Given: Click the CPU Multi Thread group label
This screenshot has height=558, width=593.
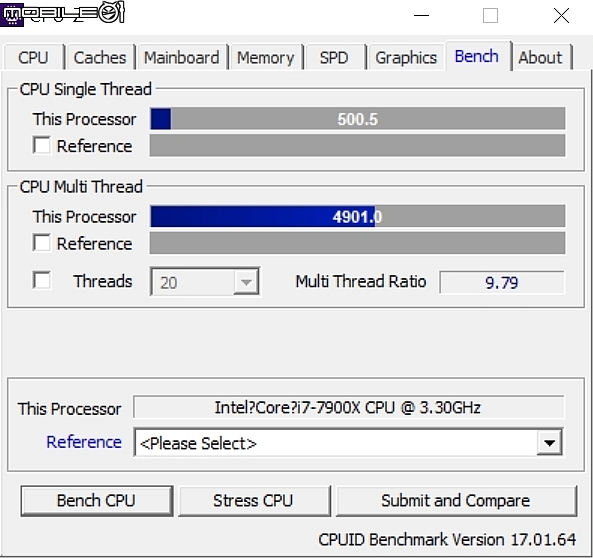Looking at the screenshot, I should coord(81,187).
